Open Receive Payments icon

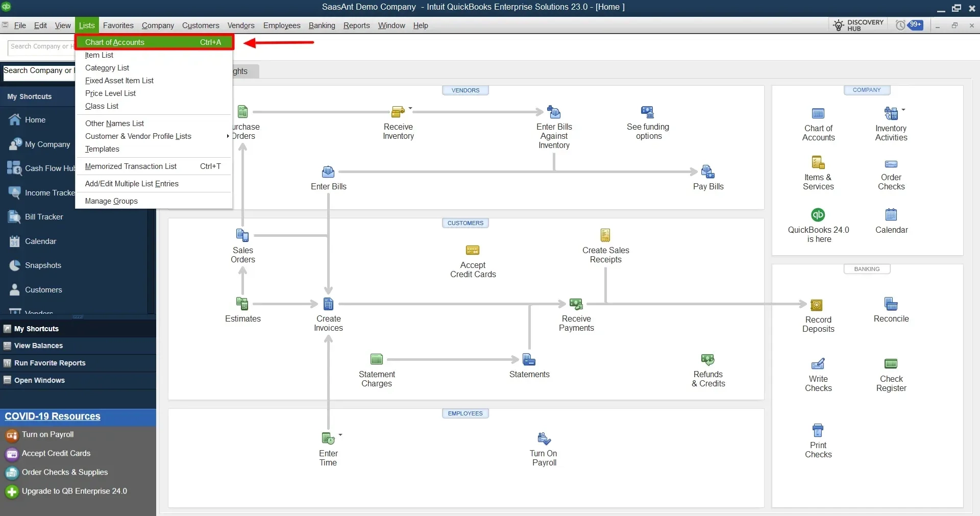(x=576, y=304)
